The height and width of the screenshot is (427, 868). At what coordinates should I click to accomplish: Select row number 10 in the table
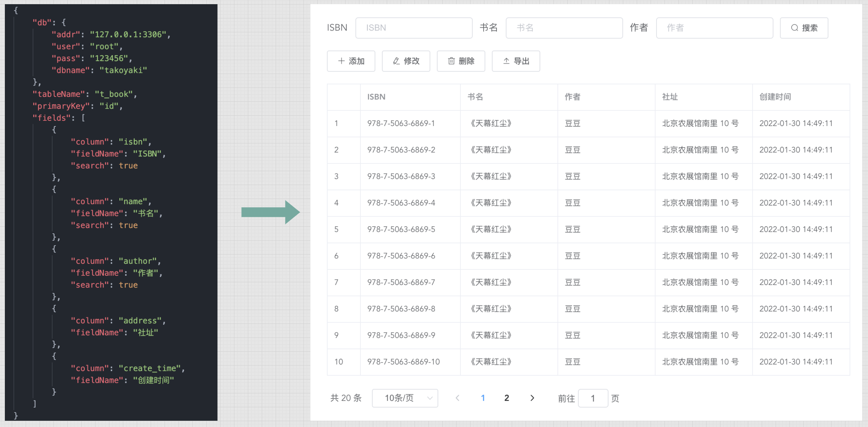pyautogui.click(x=339, y=362)
